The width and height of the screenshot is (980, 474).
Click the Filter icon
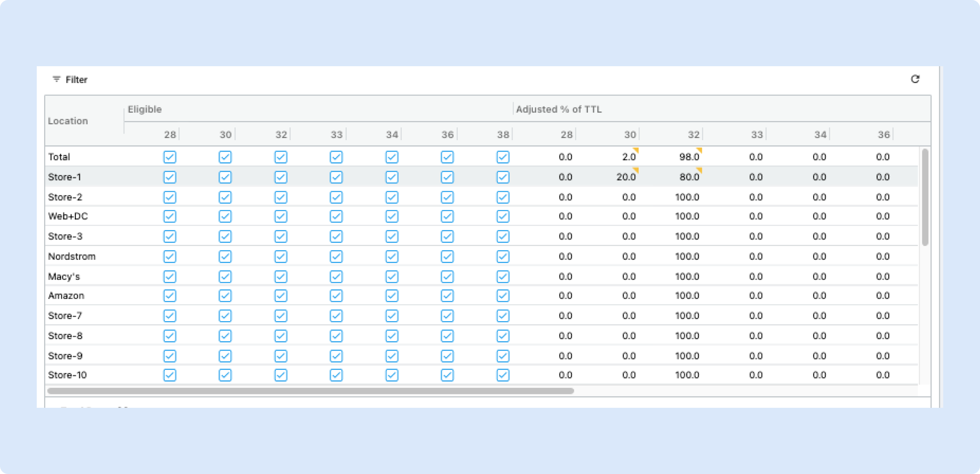(56, 79)
